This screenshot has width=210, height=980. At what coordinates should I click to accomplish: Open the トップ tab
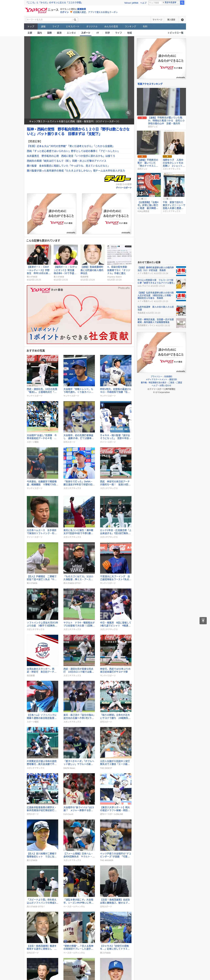(31, 26)
